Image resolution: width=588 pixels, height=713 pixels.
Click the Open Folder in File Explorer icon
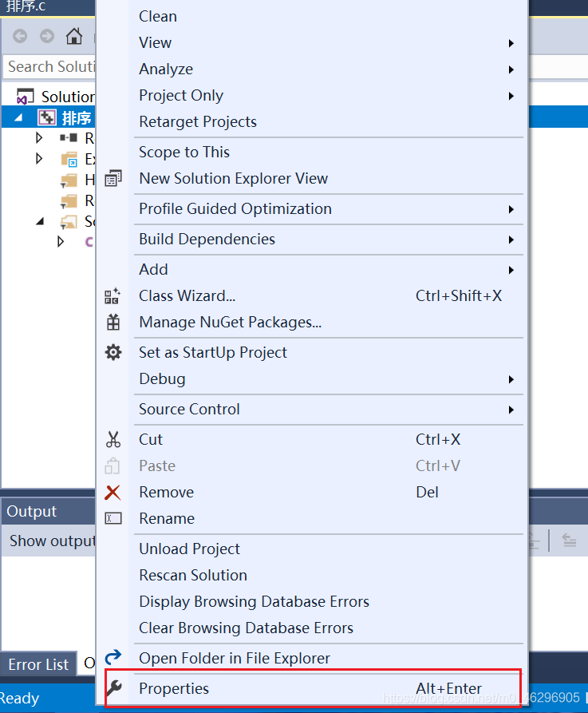113,658
